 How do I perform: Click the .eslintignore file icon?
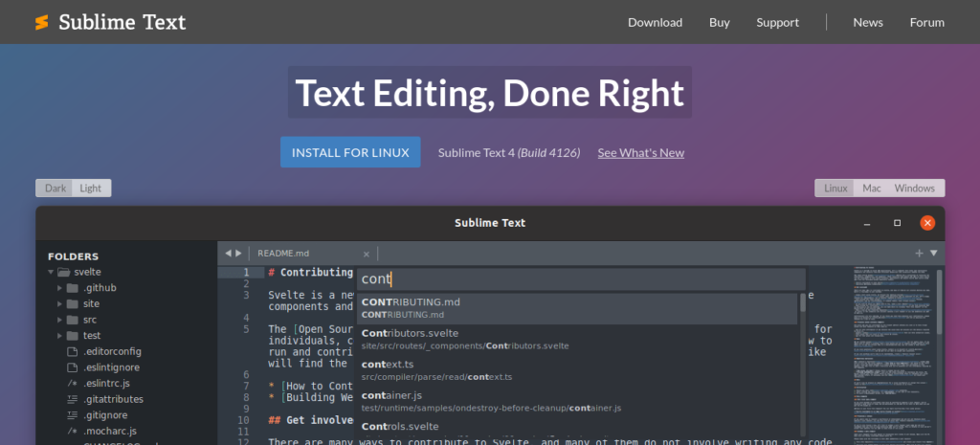pos(72,367)
